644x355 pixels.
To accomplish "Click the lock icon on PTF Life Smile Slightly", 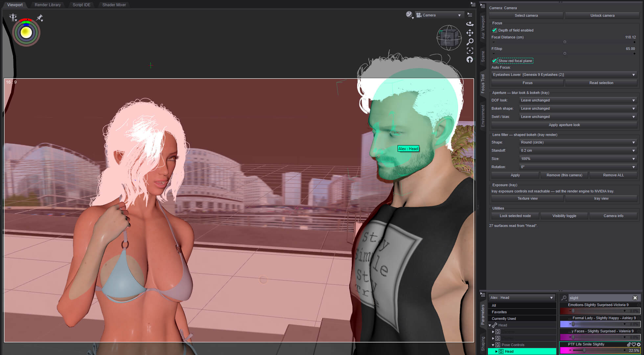I will 629,344.
